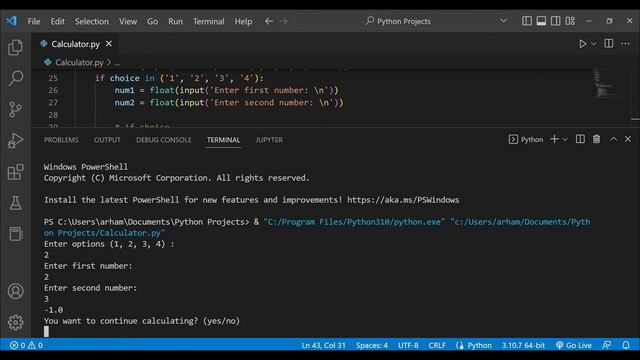The width and height of the screenshot is (640, 360).
Task: Click Calculator.py in the breadcrumb
Action: (79, 62)
